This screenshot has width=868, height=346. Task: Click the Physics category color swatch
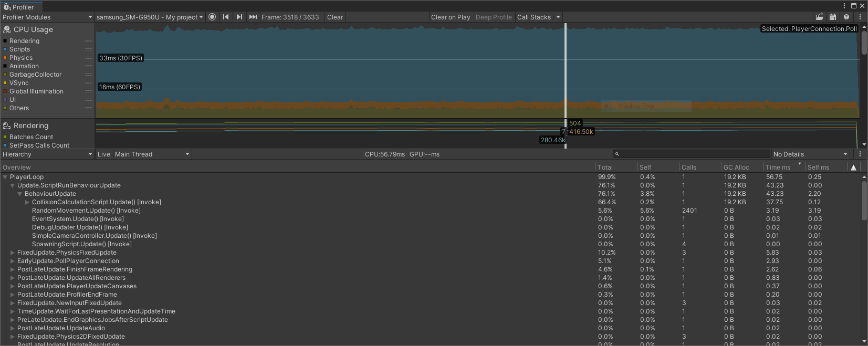[x=5, y=58]
